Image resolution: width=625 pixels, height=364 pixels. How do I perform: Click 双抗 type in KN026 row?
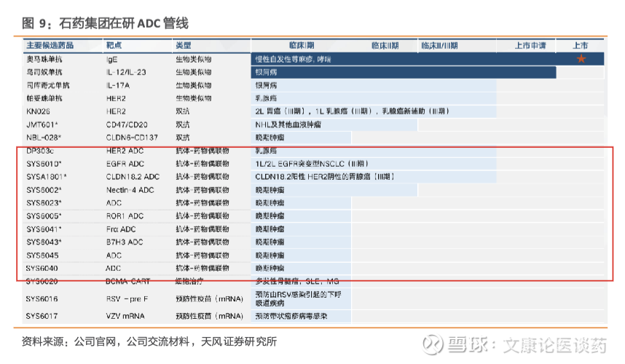[x=183, y=111]
